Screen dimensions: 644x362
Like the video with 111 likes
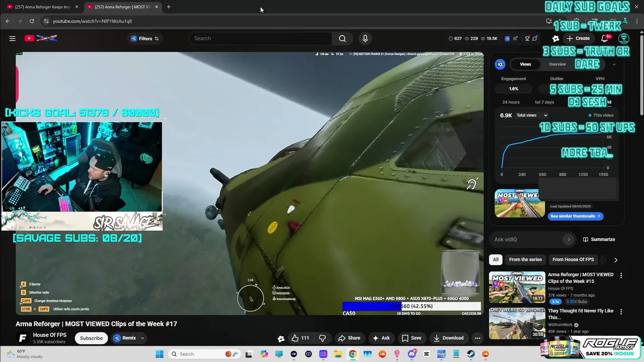pyautogui.click(x=300, y=338)
